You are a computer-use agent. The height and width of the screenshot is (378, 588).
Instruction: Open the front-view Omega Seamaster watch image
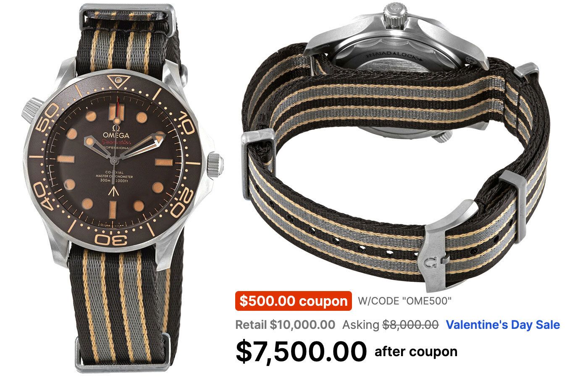(122, 189)
